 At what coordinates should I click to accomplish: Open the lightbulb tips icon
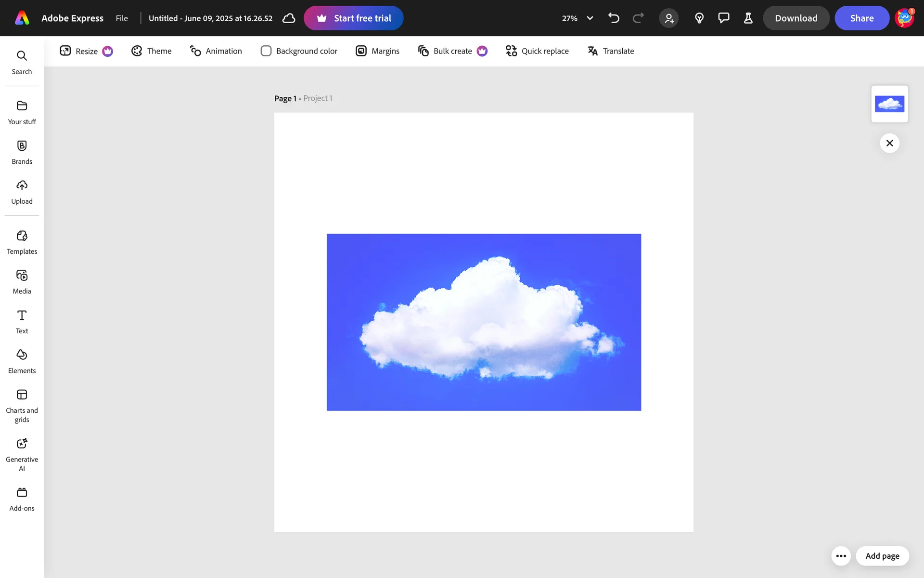pyautogui.click(x=699, y=18)
